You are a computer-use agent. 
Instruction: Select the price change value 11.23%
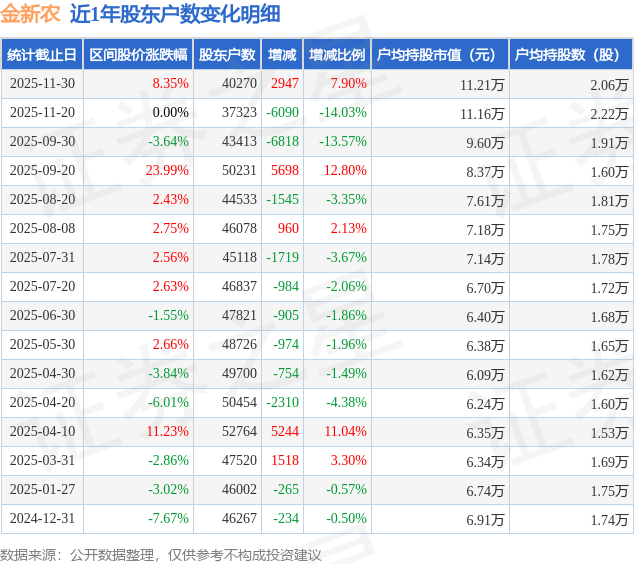point(167,432)
